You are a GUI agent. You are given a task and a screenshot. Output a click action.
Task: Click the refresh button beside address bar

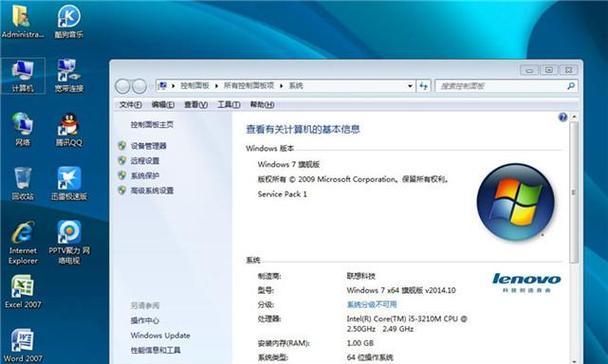click(423, 86)
